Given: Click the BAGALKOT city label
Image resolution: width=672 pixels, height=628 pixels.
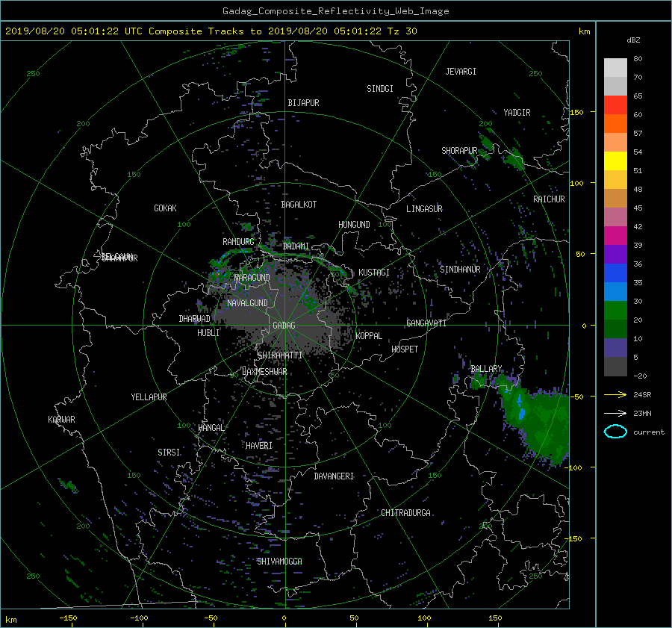Looking at the screenshot, I should 299,205.
